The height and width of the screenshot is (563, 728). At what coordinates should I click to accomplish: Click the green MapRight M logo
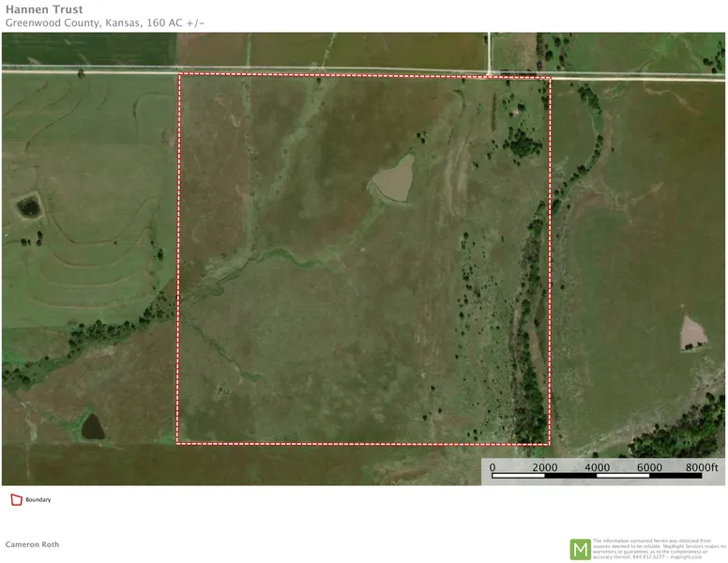point(581,549)
